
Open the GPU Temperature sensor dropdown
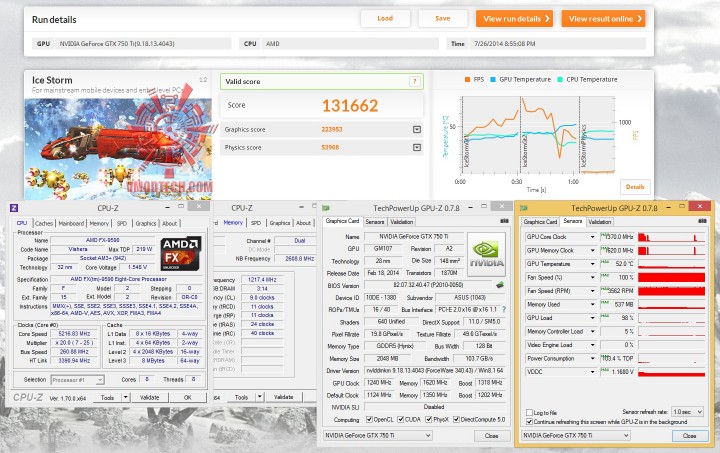coord(592,264)
